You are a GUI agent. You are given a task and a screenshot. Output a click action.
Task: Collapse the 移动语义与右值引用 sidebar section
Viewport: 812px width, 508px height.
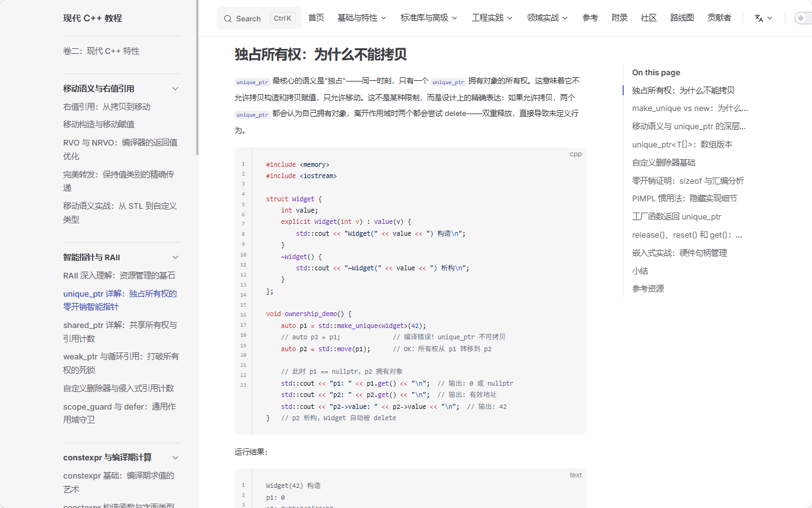pos(175,88)
